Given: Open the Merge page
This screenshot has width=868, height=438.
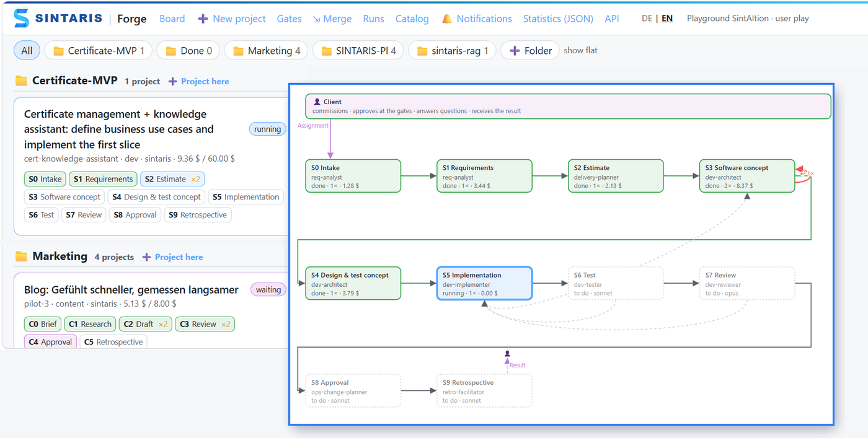Looking at the screenshot, I should point(332,19).
